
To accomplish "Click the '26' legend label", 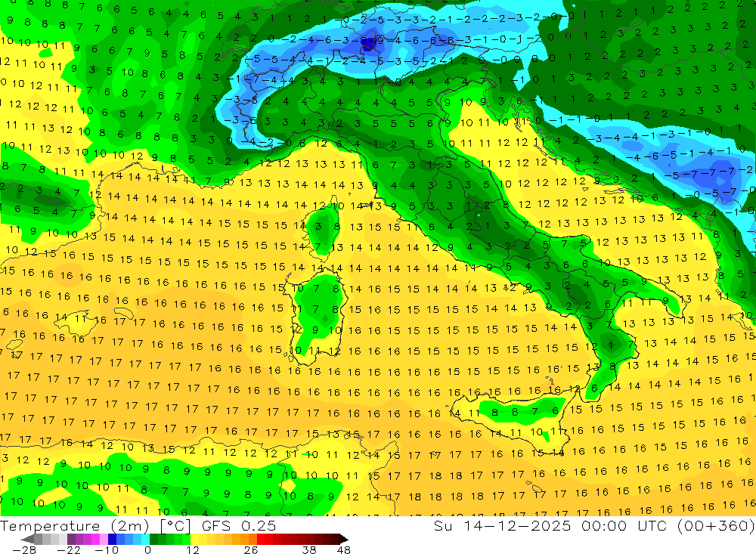I will point(251,550).
